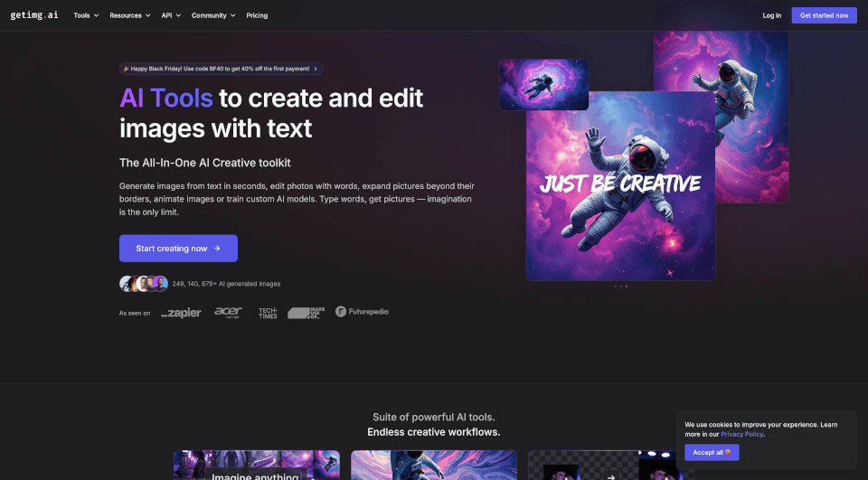
Task: Click the Start creating now button
Action: (178, 249)
